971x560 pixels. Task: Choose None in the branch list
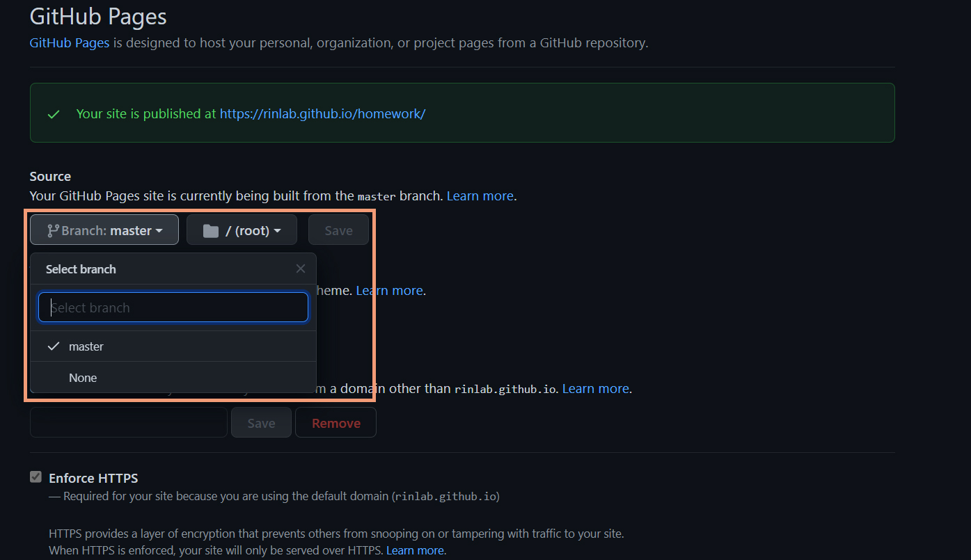click(x=173, y=378)
